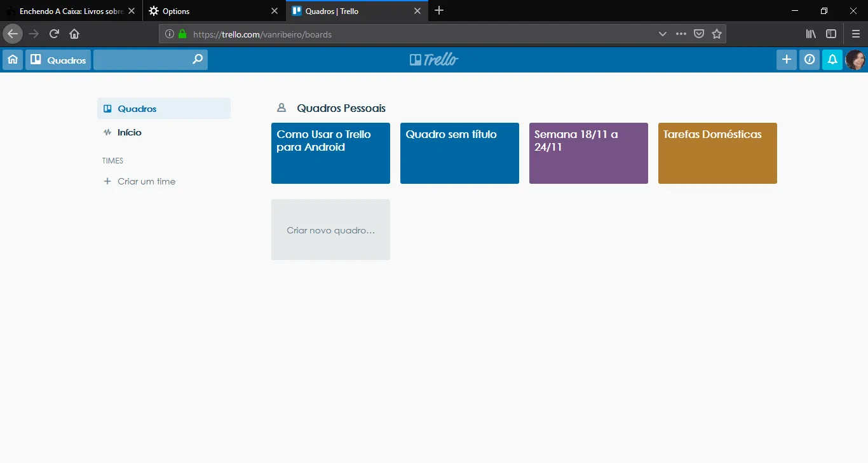The height and width of the screenshot is (463, 868).
Task: Open the create plus button in Trello header
Action: point(787,60)
